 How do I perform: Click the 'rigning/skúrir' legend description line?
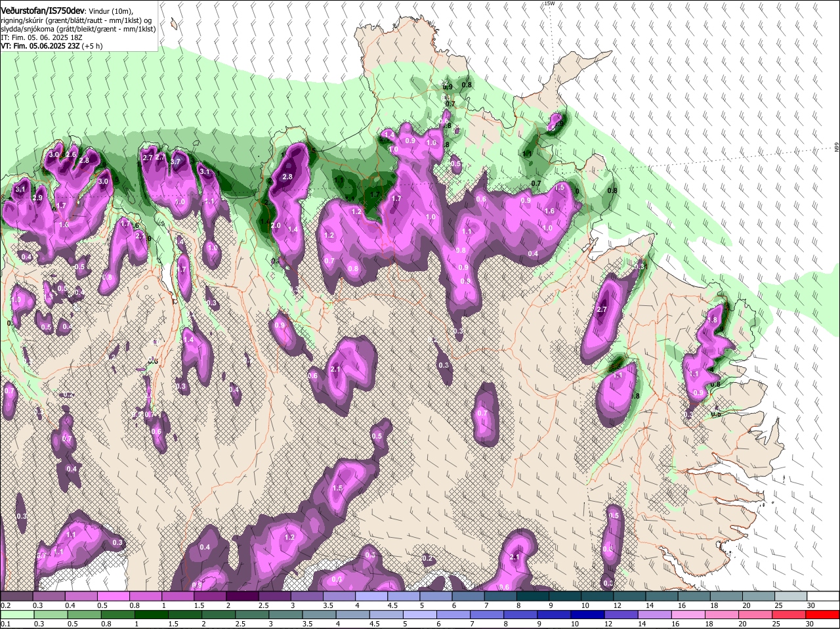(77, 20)
